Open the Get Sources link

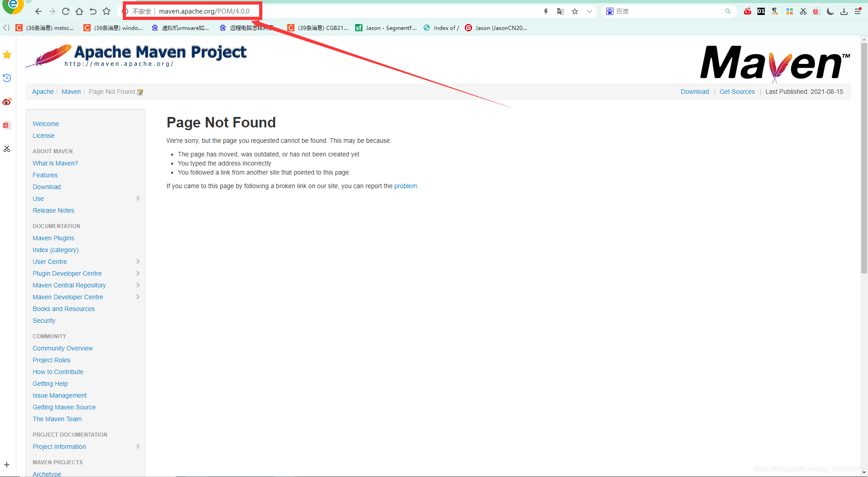(x=737, y=92)
